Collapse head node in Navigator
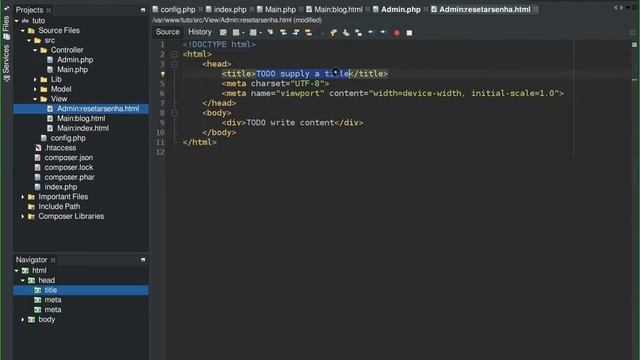The height and width of the screenshot is (360, 640). pos(23,280)
